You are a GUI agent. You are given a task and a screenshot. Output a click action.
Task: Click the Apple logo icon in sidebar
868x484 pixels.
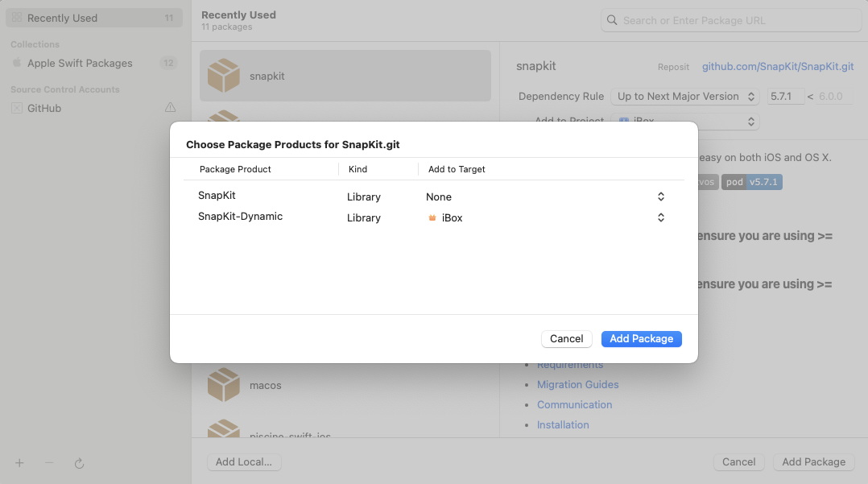click(17, 63)
